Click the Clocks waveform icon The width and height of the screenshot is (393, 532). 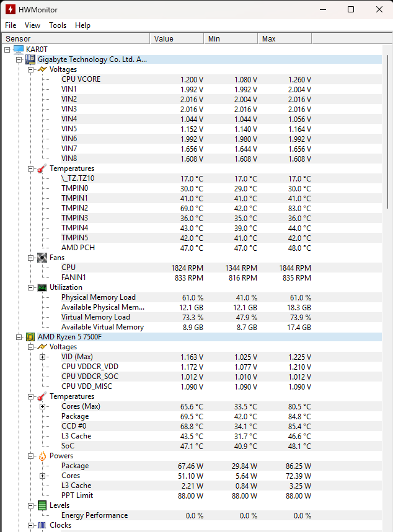[x=42, y=525]
